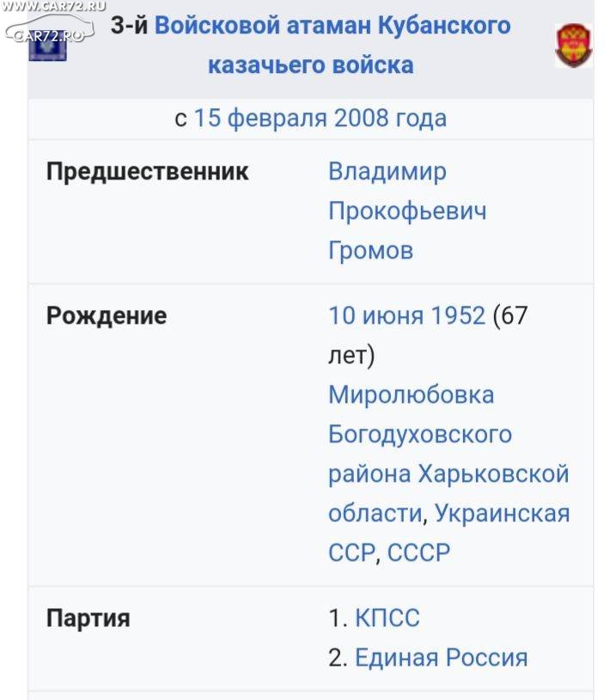
Task: Click the Партия row label
Action: (88, 618)
